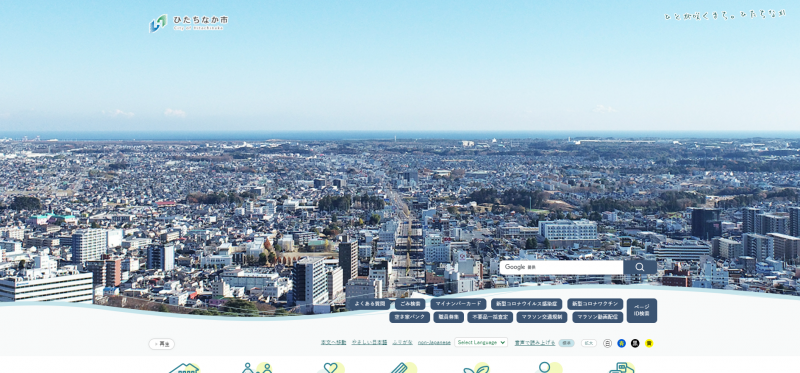Select standard text size option
The image size is (800, 373).
pos(566,343)
